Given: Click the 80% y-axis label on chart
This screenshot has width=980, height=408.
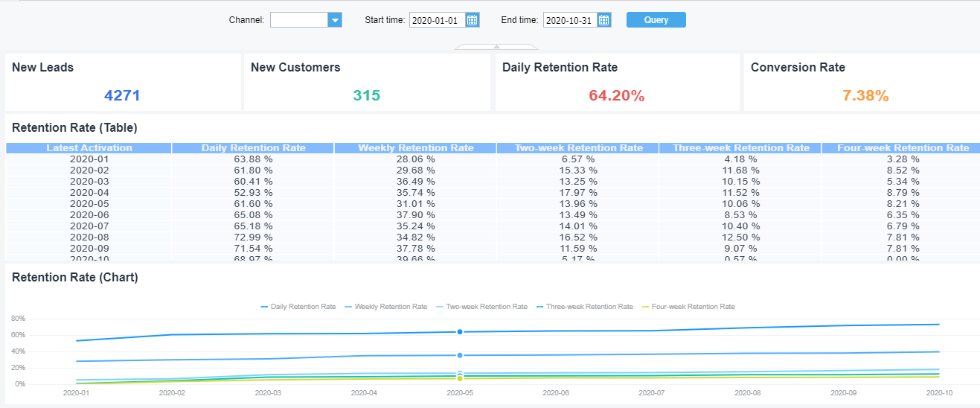Looking at the screenshot, I should [x=18, y=319].
